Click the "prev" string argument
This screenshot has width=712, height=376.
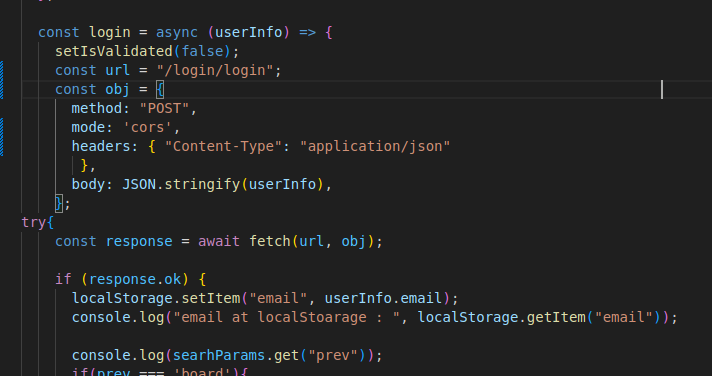pos(333,355)
